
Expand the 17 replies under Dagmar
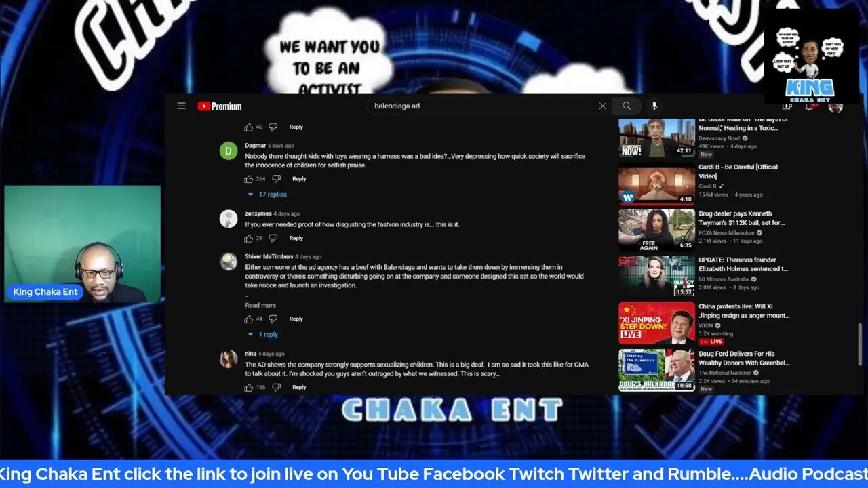click(267, 195)
